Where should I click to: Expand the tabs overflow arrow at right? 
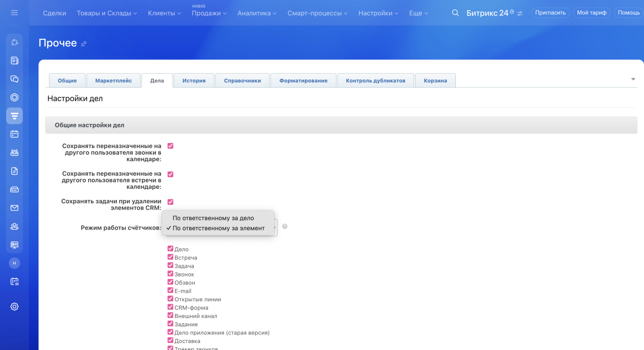point(633,79)
